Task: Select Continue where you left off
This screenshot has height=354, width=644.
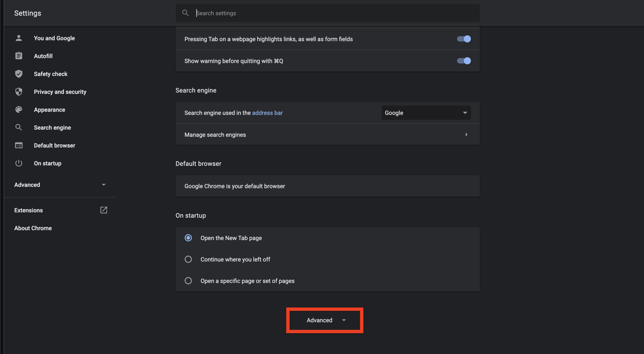Action: point(188,259)
